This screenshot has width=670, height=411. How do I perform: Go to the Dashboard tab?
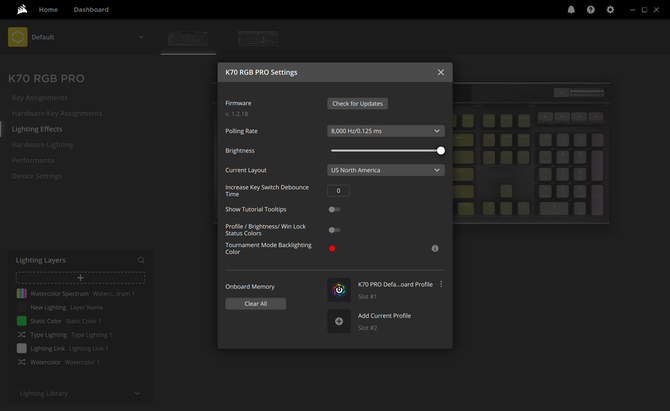(91, 9)
